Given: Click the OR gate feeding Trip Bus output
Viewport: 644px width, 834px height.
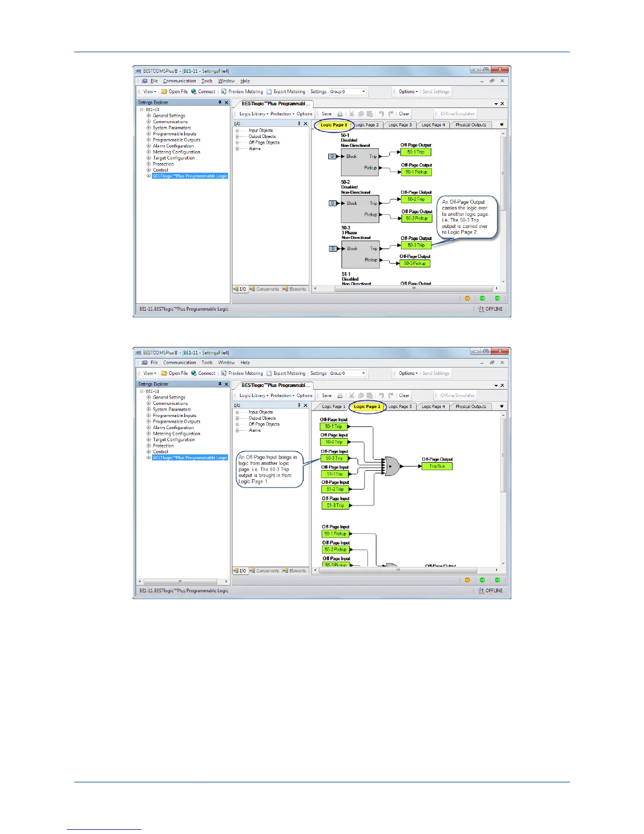Looking at the screenshot, I should click(x=392, y=466).
